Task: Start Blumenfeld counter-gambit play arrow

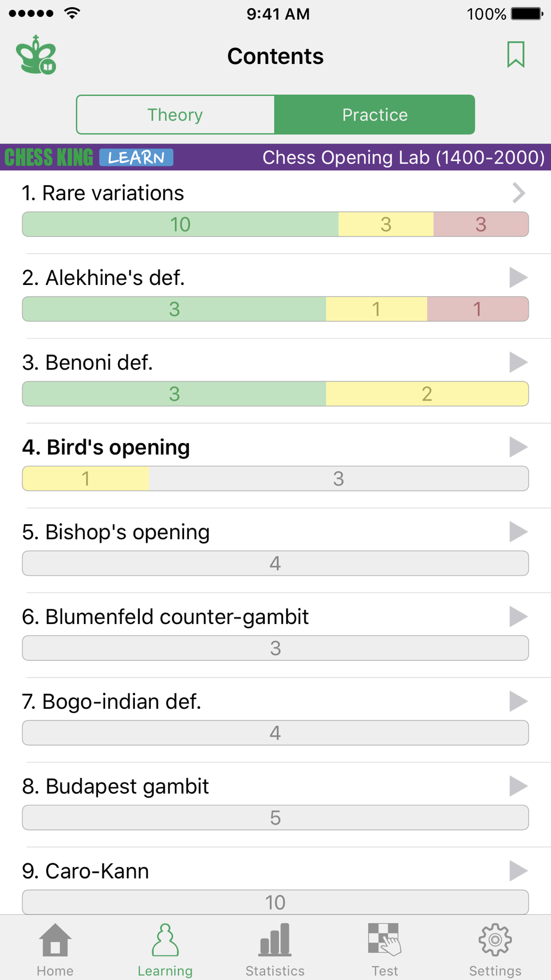Action: (518, 616)
